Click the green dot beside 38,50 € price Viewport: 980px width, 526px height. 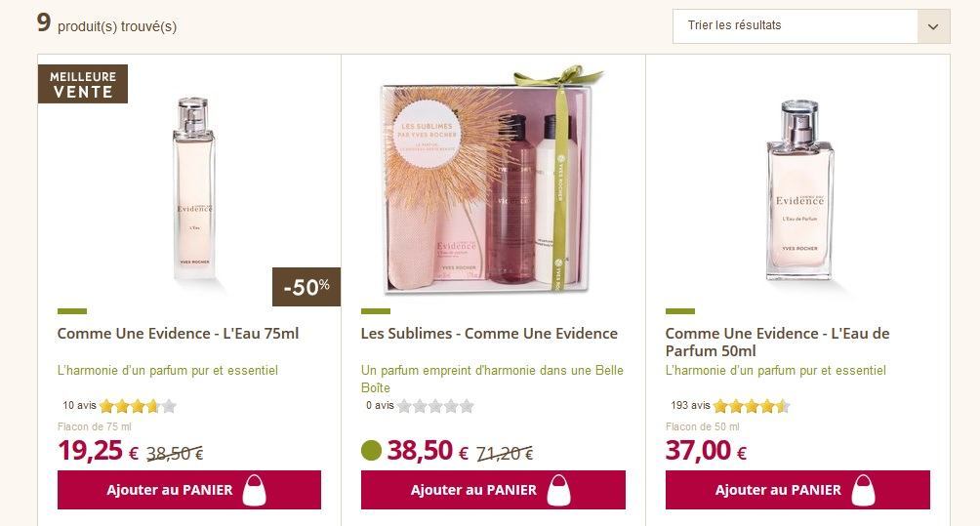tap(371, 451)
